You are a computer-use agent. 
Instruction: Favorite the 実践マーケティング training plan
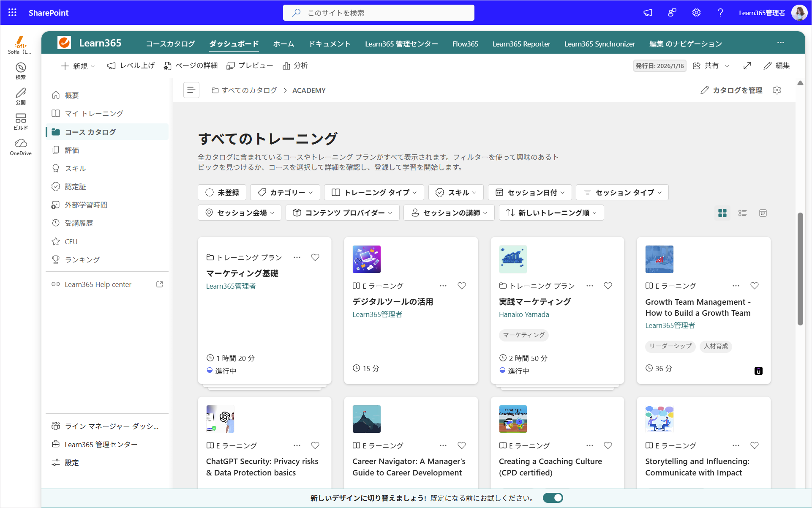pos(608,286)
